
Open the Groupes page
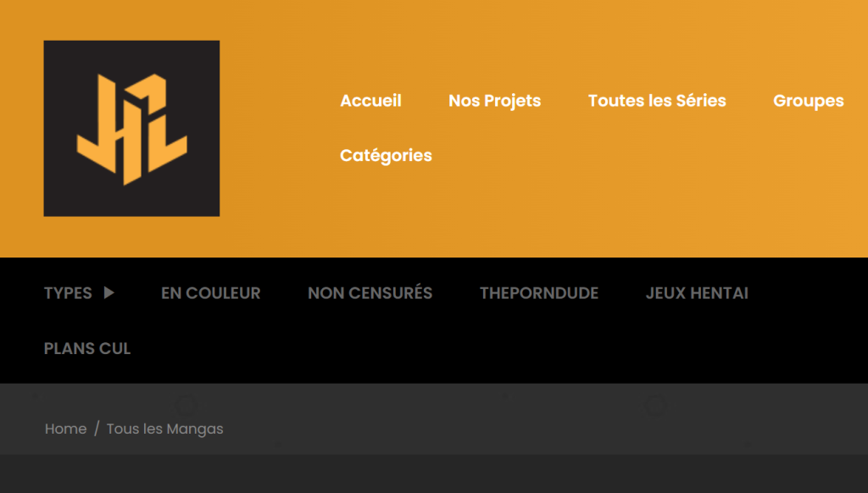pyautogui.click(x=808, y=101)
